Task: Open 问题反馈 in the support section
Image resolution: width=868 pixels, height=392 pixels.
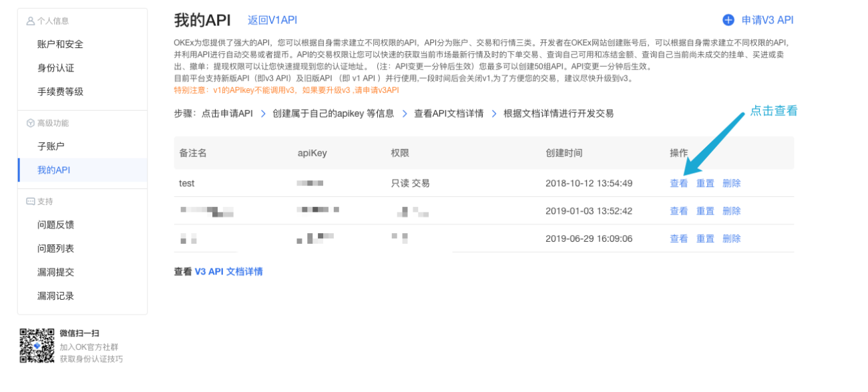Action: click(82, 225)
